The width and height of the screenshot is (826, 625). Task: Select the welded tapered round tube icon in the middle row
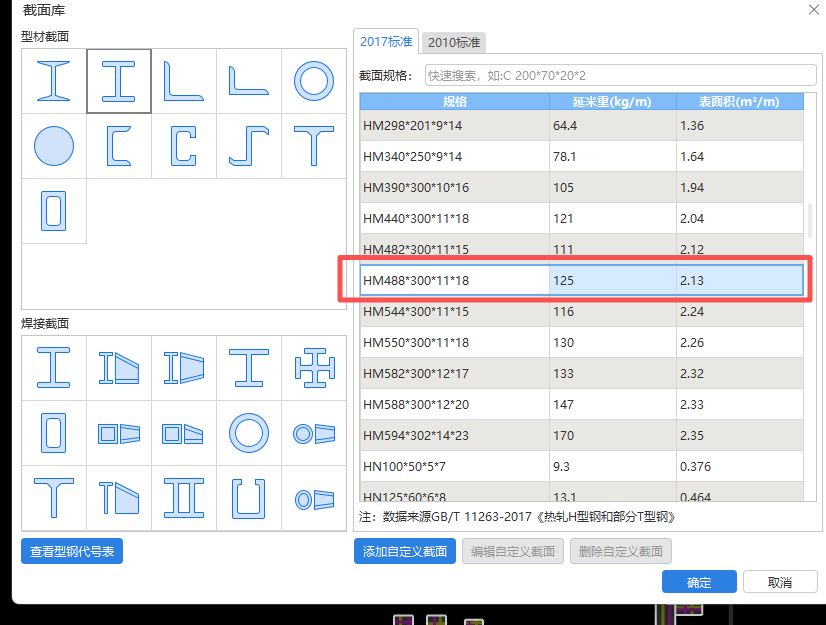314,433
